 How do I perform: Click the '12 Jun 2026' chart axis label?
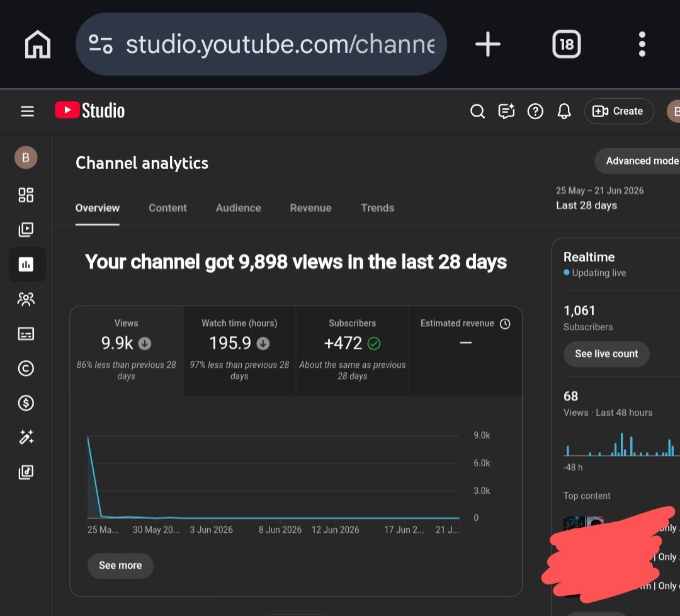(x=335, y=530)
